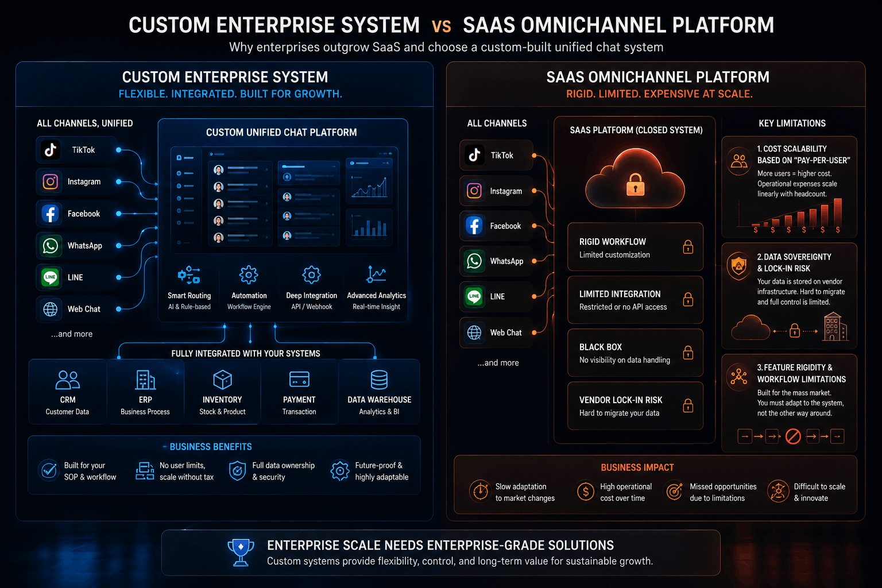Click the padlock on the Rigid Workflow card
Viewport: 882px width, 588px height.
click(688, 246)
